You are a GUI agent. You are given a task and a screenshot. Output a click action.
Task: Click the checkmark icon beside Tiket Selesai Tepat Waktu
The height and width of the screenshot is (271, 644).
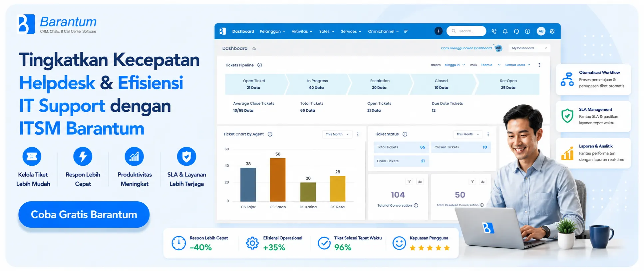pos(324,243)
